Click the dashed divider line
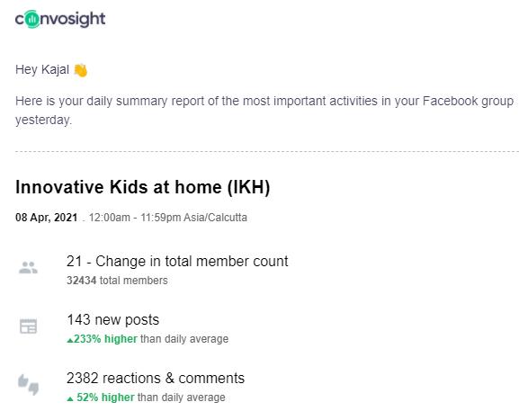 click(267, 152)
